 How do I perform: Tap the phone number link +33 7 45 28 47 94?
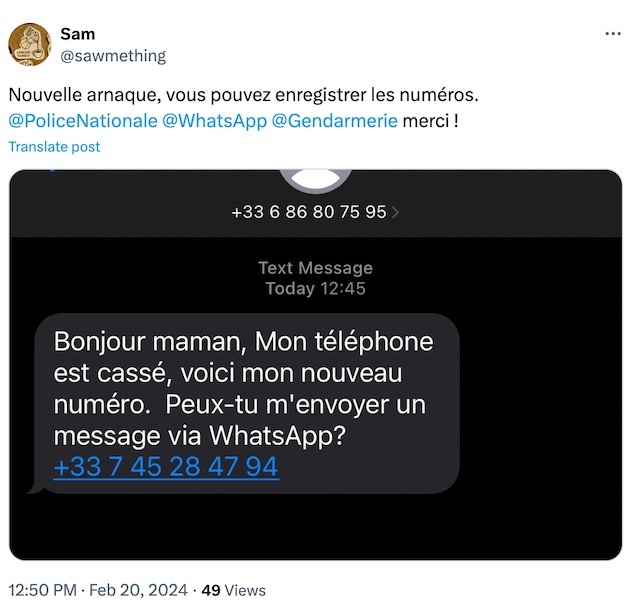tap(166, 467)
